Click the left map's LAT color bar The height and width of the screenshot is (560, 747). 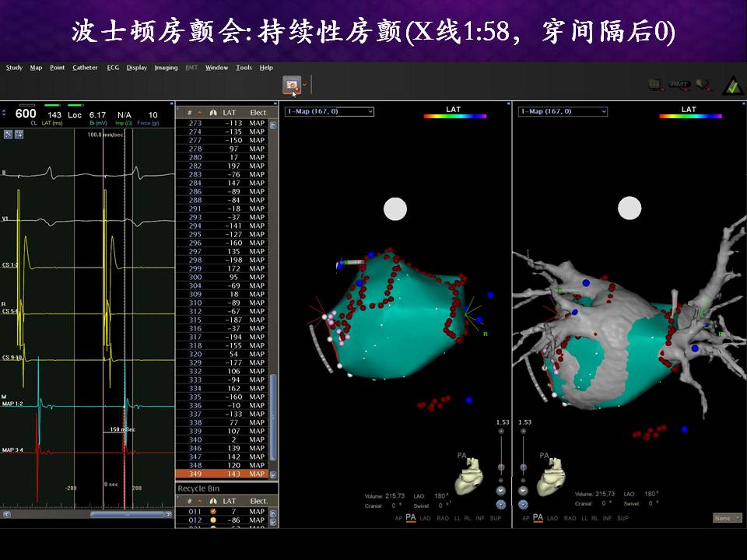click(454, 117)
